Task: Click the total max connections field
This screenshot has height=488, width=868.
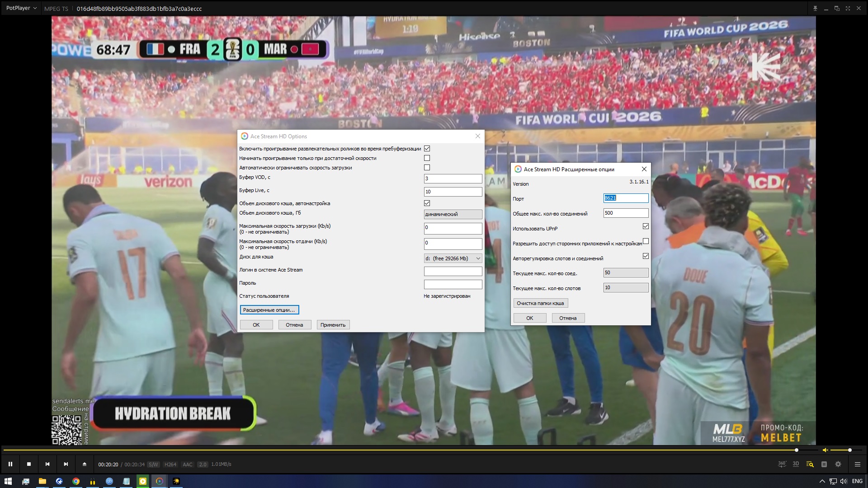Action: pyautogui.click(x=626, y=213)
